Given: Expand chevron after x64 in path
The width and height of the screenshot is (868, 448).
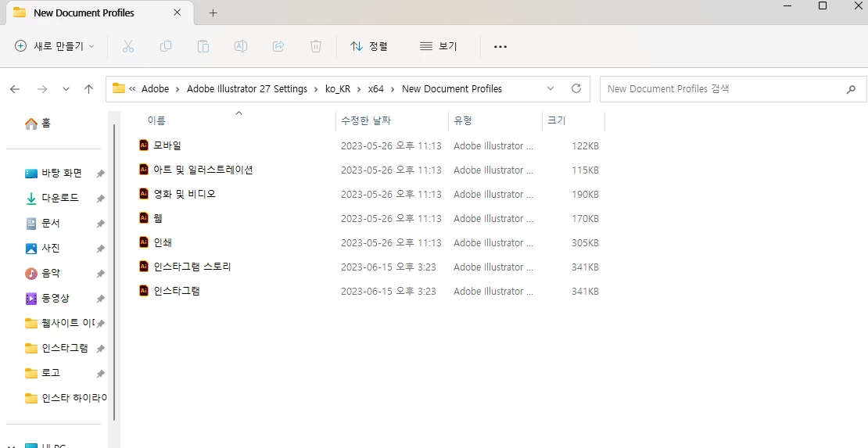Looking at the screenshot, I should pos(393,89).
